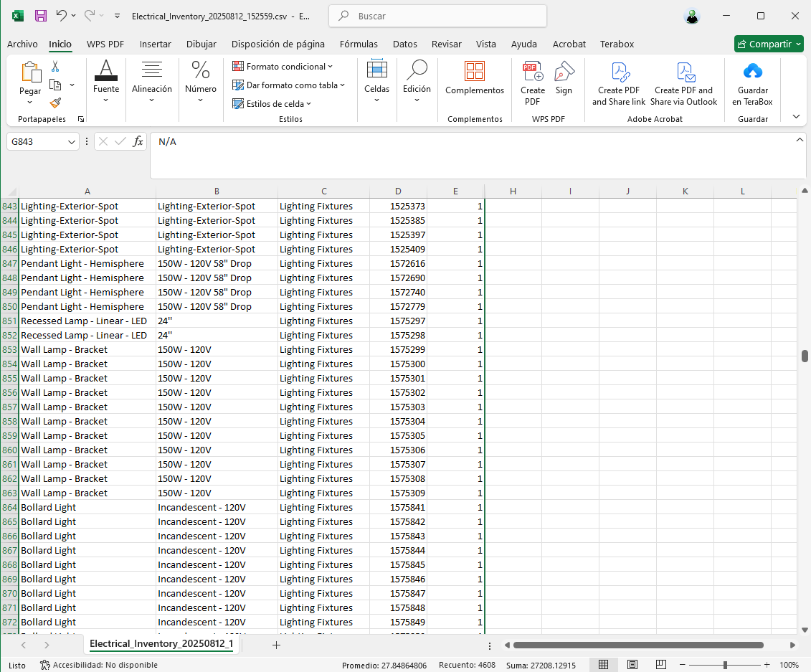Click the Sign pen icon

(x=564, y=72)
